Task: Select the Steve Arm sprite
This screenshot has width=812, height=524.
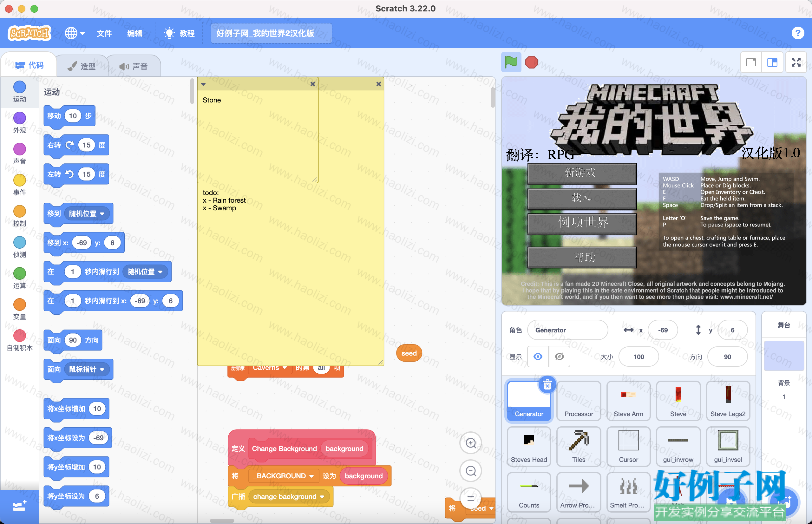Action: click(x=628, y=401)
